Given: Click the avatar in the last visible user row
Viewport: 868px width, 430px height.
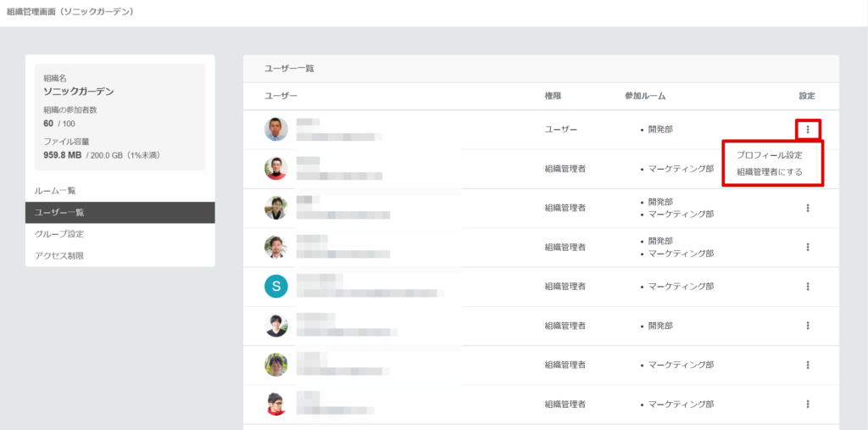Looking at the screenshot, I should point(276,404).
